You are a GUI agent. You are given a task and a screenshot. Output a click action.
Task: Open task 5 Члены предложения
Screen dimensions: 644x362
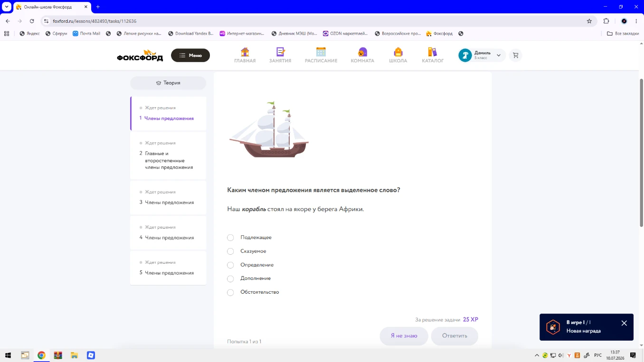click(x=169, y=268)
